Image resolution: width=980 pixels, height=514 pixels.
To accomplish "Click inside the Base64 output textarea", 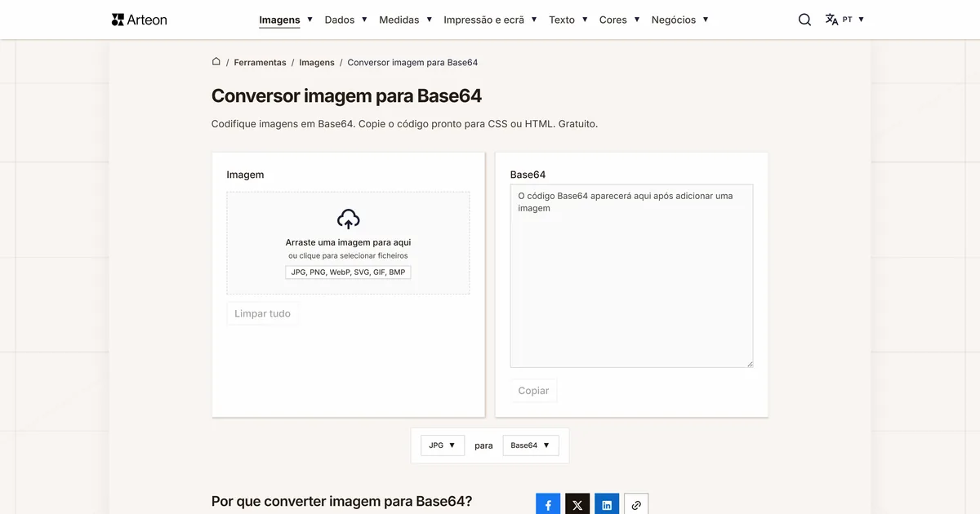I will coord(631,276).
